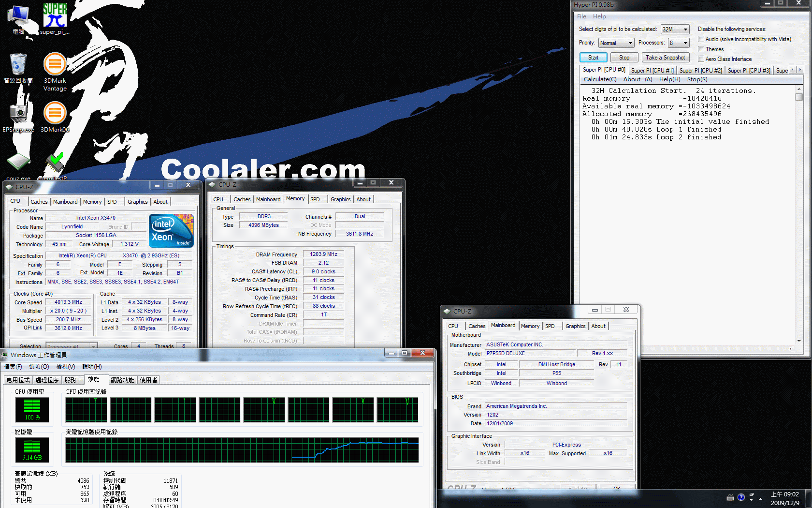The width and height of the screenshot is (812, 508).
Task: Click the CPU-Z Memory window title icon
Action: pyautogui.click(x=212, y=184)
